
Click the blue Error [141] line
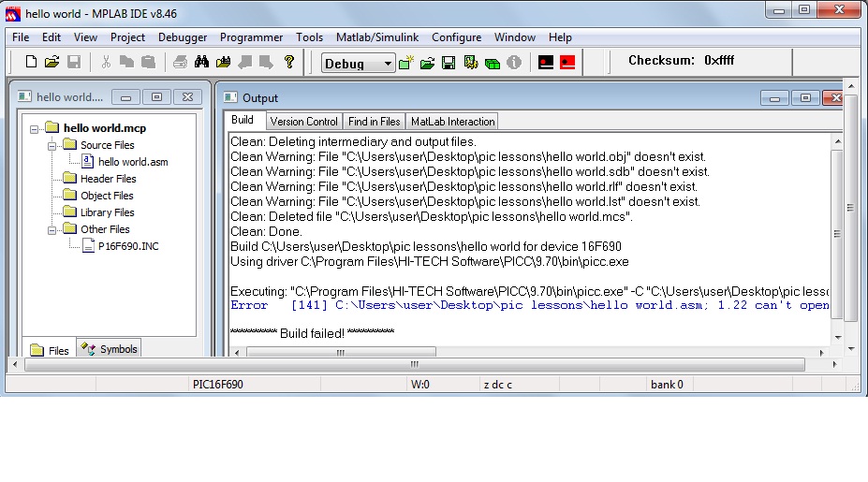pos(529,305)
